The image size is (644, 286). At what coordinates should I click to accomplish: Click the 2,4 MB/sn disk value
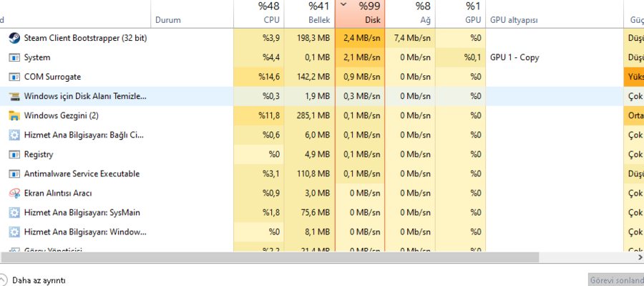click(x=362, y=38)
